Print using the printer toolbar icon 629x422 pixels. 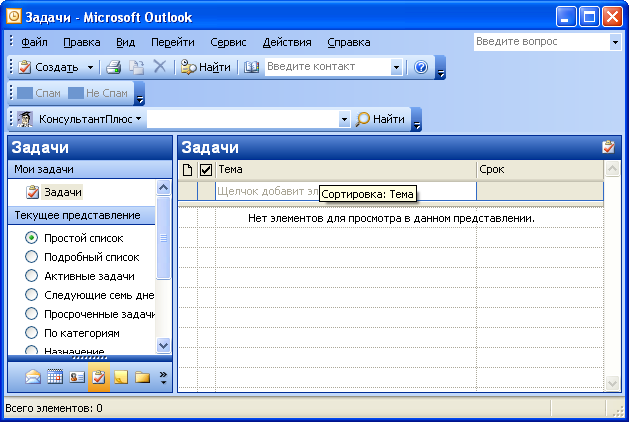coord(114,67)
